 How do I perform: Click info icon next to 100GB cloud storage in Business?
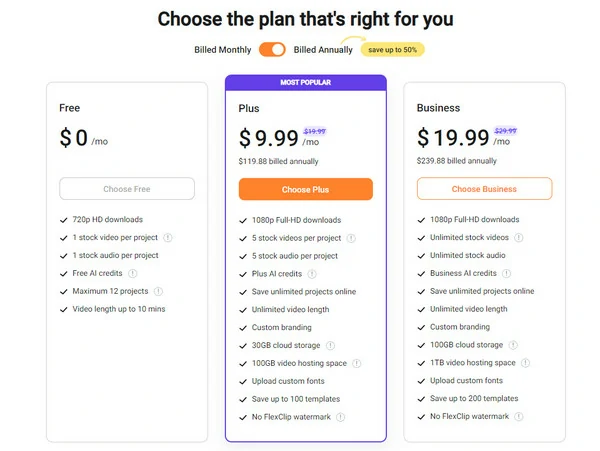pyautogui.click(x=513, y=345)
